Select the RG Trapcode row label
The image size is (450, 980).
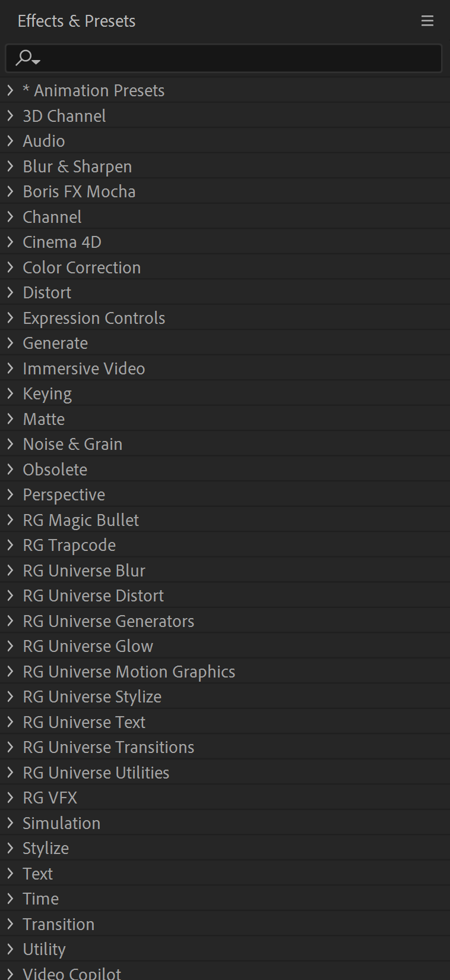(x=69, y=546)
